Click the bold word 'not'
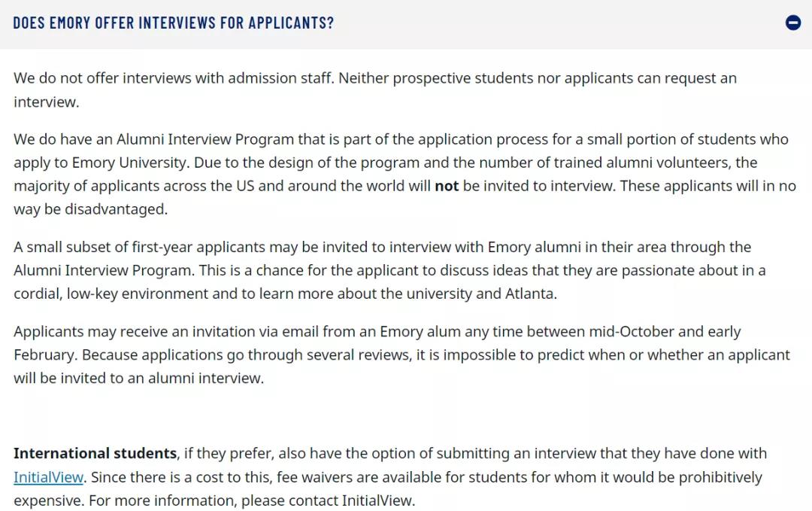 pos(447,186)
